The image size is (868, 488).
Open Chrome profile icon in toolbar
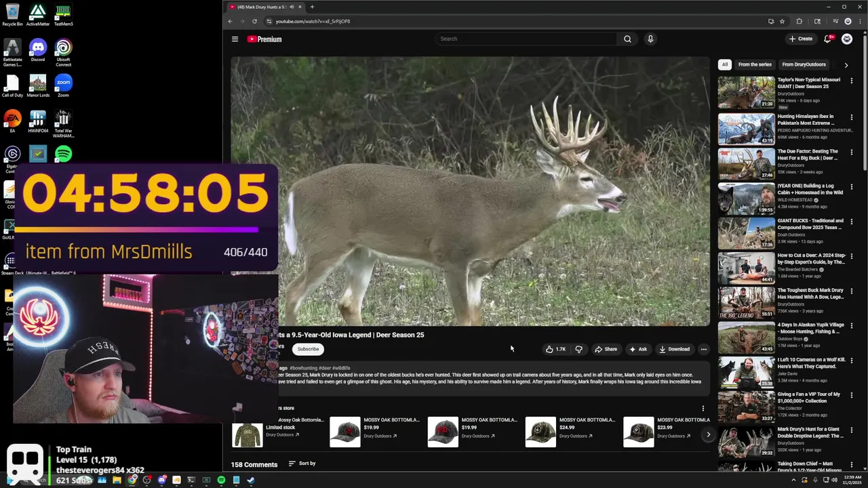click(848, 21)
